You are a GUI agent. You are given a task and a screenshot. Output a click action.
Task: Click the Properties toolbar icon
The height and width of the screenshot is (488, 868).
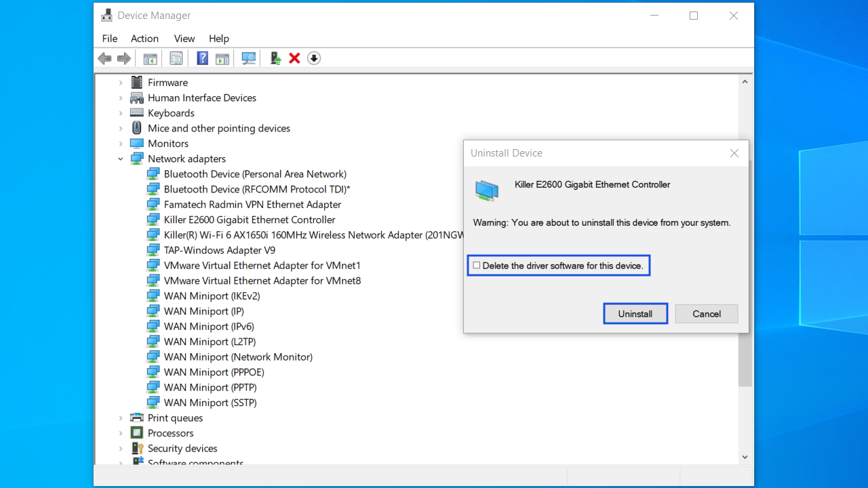[x=176, y=58]
